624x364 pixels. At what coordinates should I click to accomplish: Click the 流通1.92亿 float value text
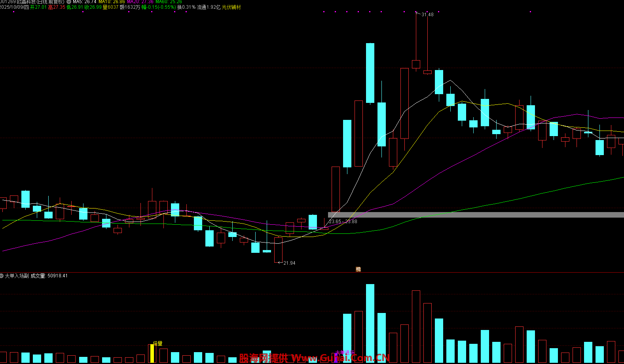click(209, 8)
